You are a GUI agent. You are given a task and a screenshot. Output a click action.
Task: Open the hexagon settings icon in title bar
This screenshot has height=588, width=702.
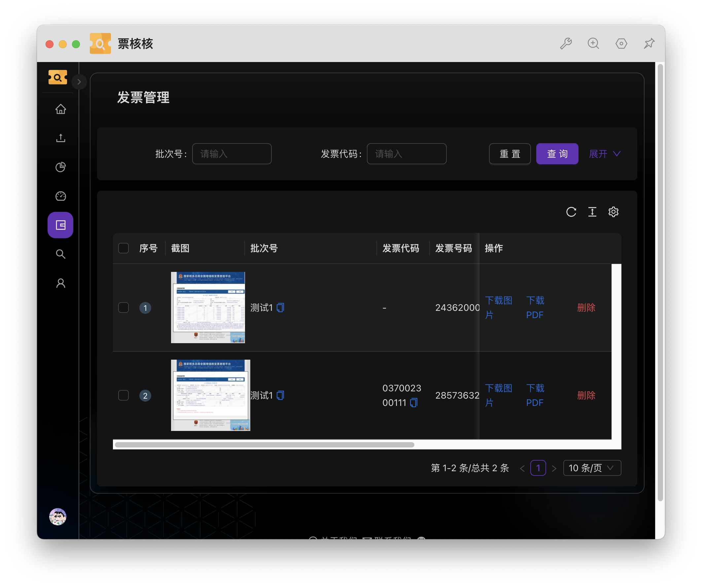pyautogui.click(x=621, y=44)
